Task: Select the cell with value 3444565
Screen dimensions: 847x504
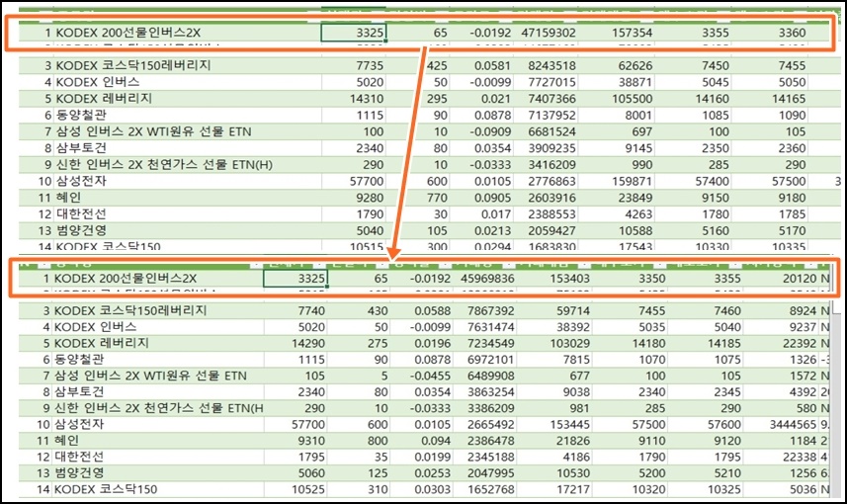Action: 781,425
